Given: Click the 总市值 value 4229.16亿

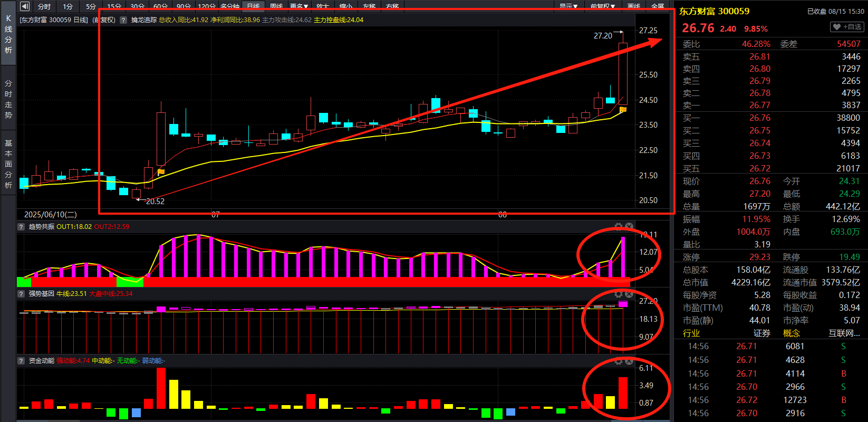Looking at the screenshot, I should point(751,282).
